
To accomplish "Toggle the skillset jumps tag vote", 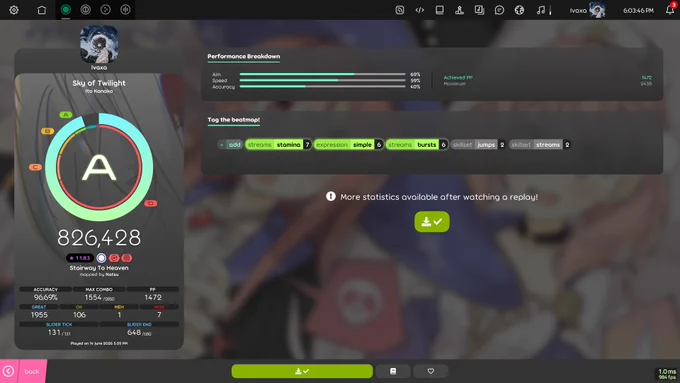I will coord(478,144).
